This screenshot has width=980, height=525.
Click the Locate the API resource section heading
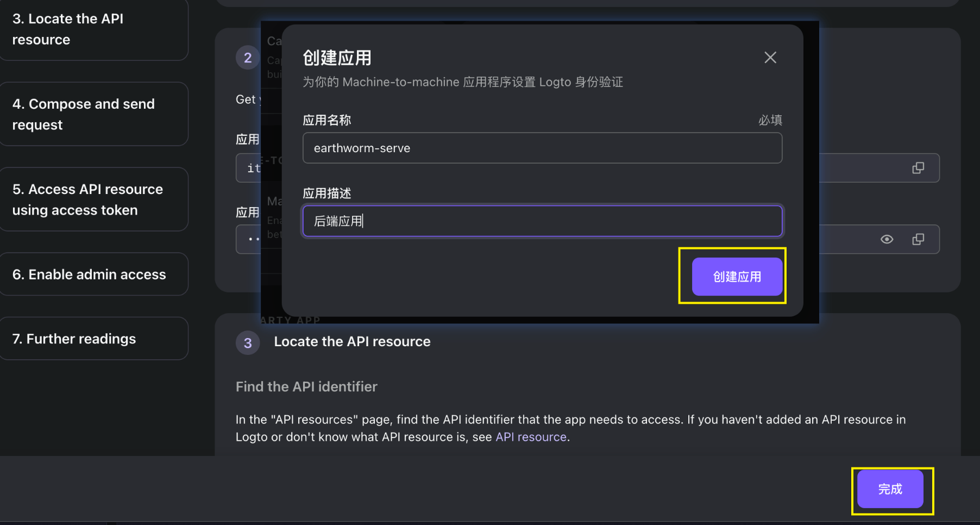tap(352, 342)
